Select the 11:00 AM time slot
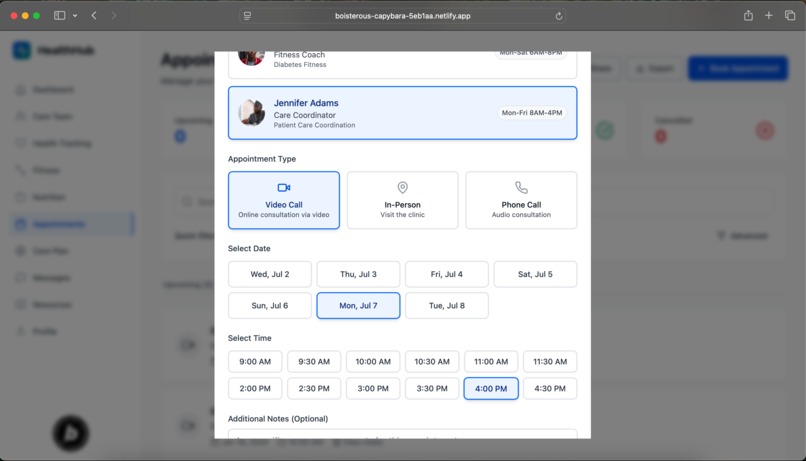This screenshot has width=806, height=461. (x=491, y=361)
